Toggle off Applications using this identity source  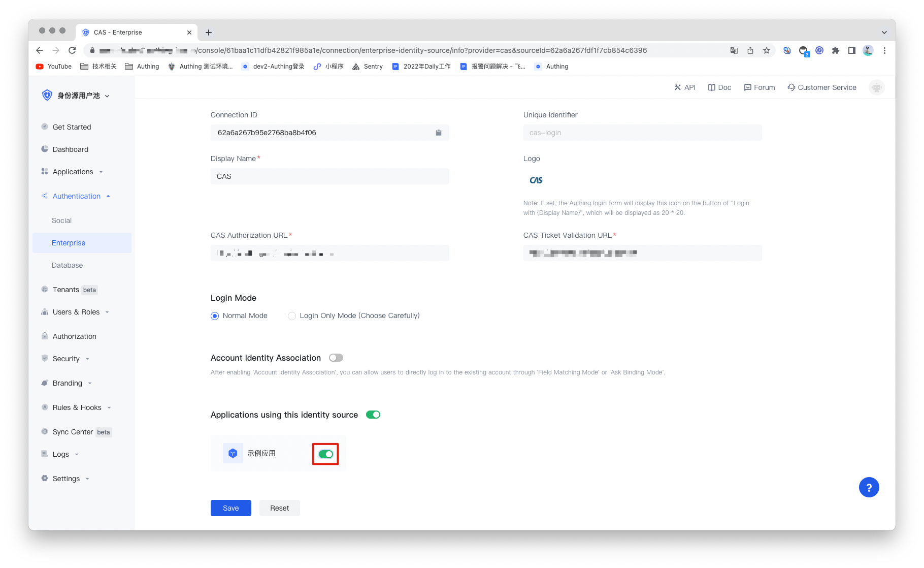point(373,415)
